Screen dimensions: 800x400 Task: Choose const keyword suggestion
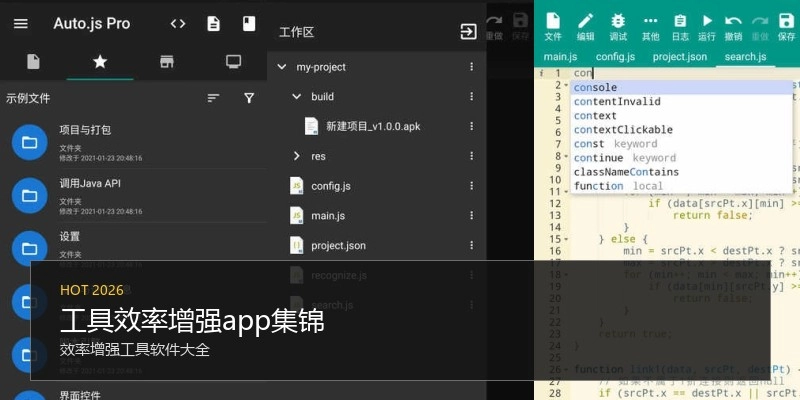click(x=681, y=144)
